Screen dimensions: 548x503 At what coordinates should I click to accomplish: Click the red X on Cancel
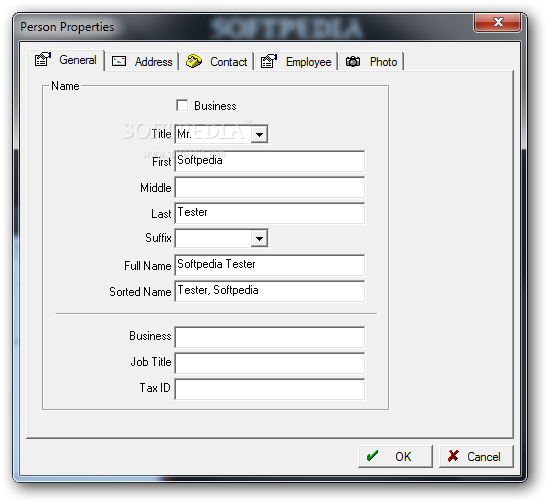tap(453, 455)
